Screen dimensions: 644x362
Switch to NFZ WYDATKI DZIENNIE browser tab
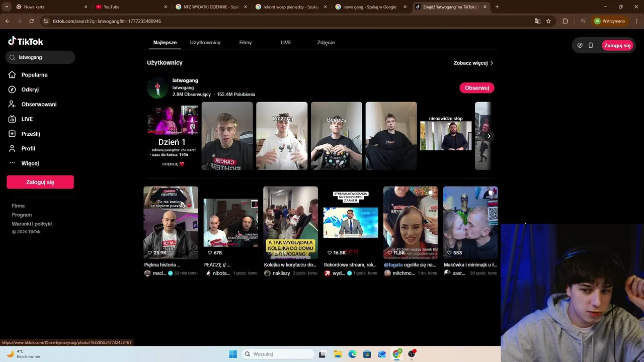coord(210,7)
